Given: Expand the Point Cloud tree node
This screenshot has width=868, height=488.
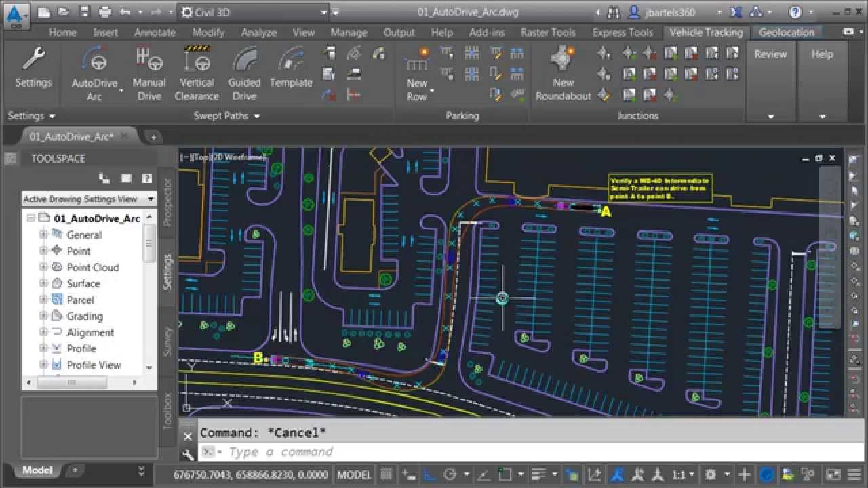Looking at the screenshot, I should click(43, 267).
